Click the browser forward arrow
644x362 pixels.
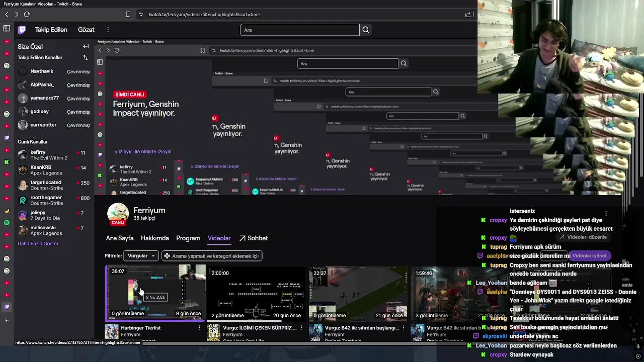pyautogui.click(x=17, y=15)
